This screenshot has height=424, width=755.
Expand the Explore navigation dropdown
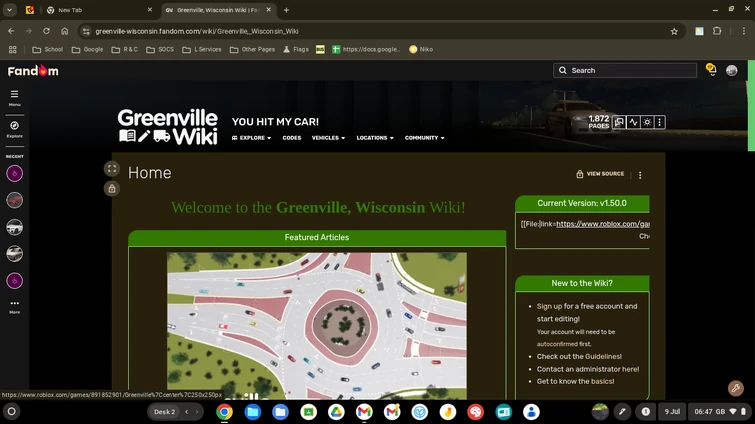tap(251, 138)
